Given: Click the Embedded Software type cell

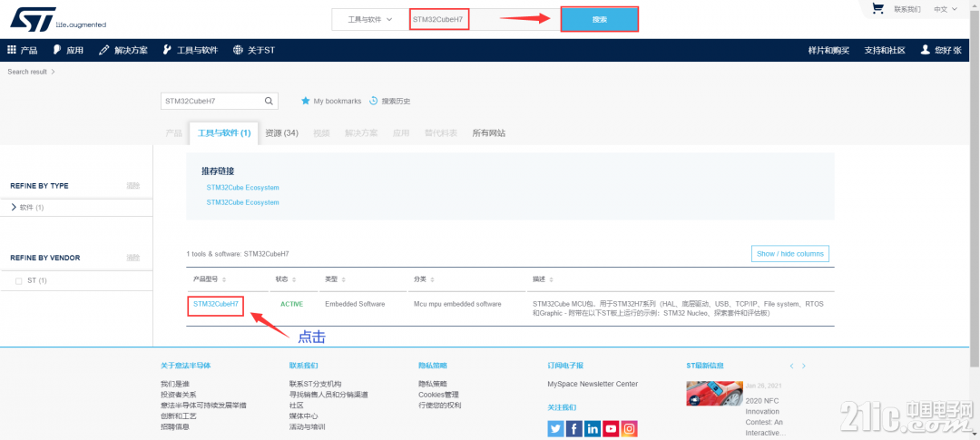Looking at the screenshot, I should pos(355,304).
